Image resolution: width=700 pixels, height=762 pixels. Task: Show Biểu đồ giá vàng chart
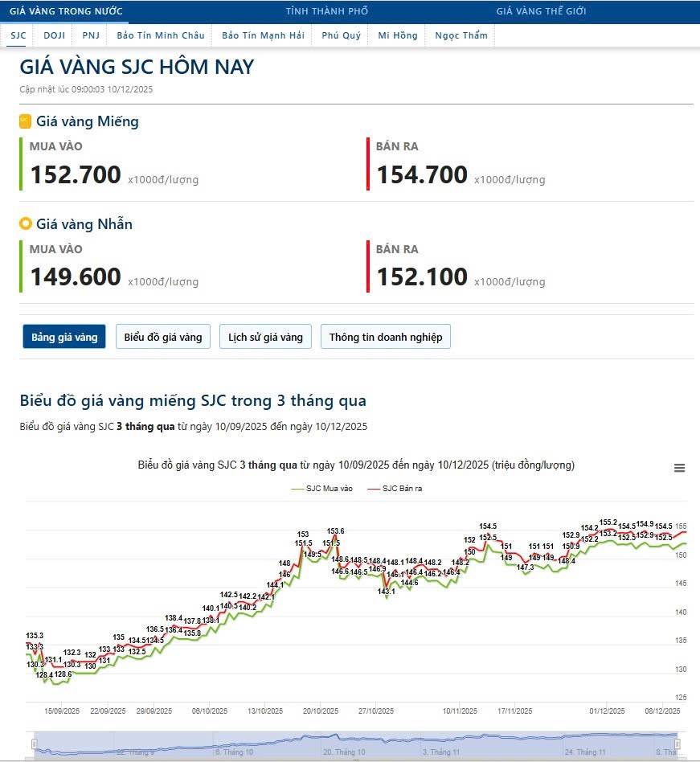pyautogui.click(x=163, y=337)
